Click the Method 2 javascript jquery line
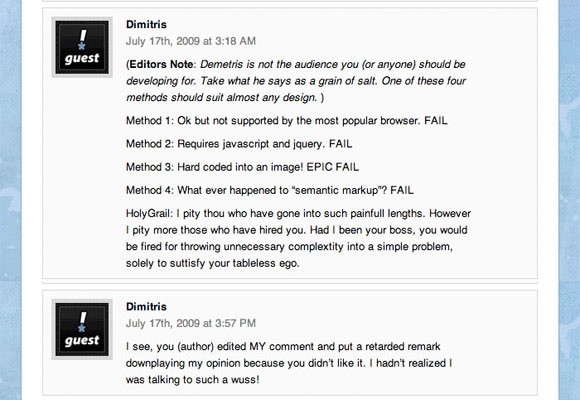 pos(239,144)
